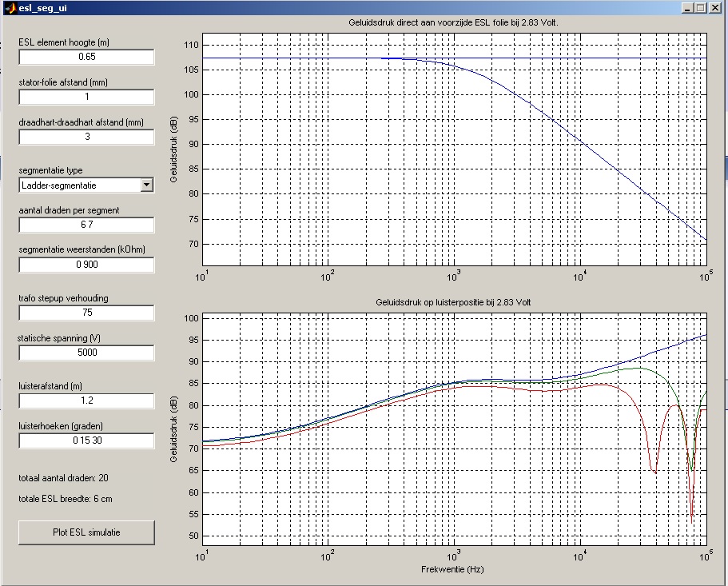Click the esl_seg_ui window title text
This screenshot has width=728, height=586.
click(x=42, y=8)
